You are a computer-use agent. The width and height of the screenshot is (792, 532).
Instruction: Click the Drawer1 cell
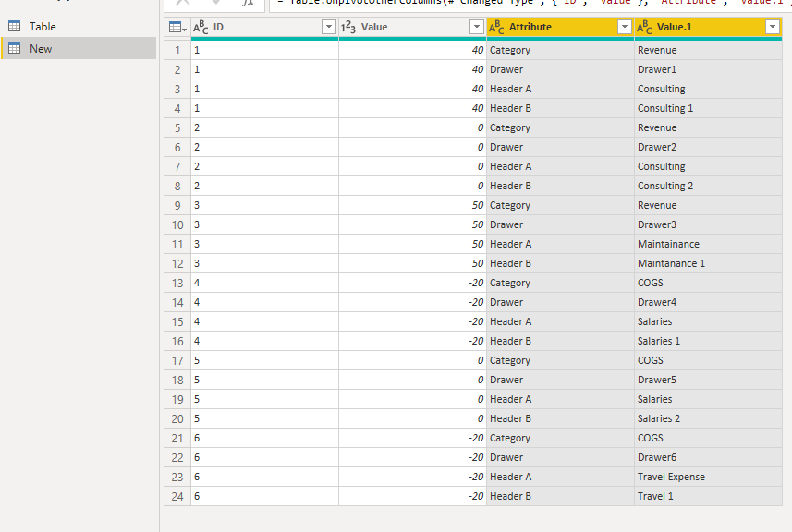pyautogui.click(x=708, y=69)
